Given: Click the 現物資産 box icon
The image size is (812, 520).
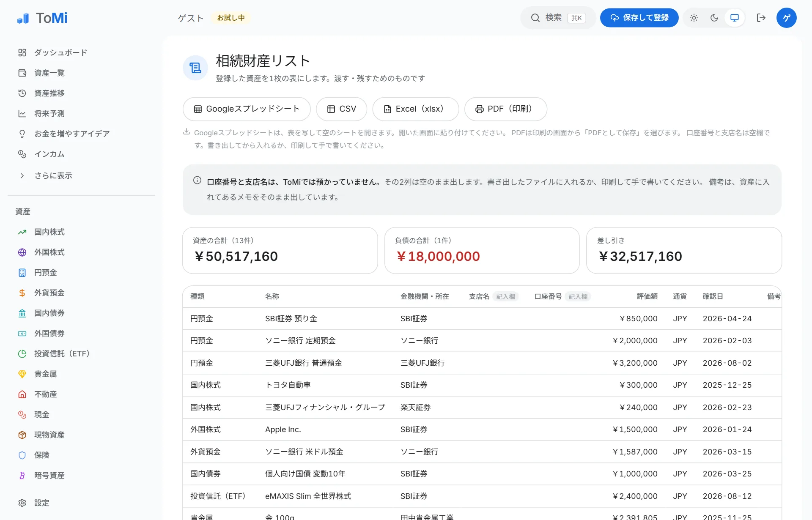Looking at the screenshot, I should 22,435.
